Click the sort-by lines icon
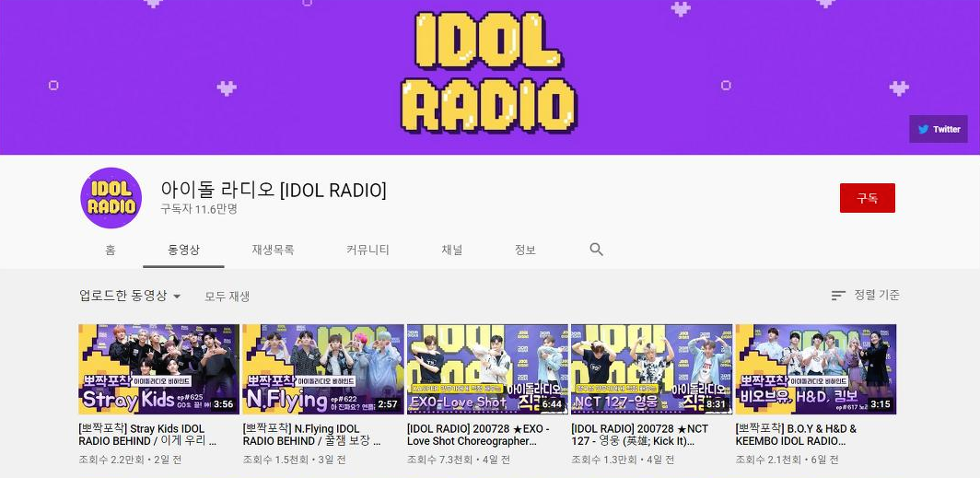The height and width of the screenshot is (478, 980). (838, 296)
